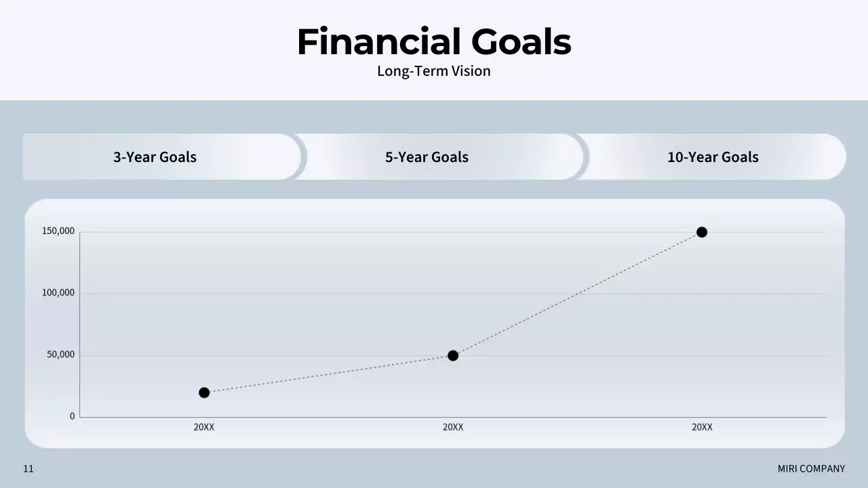The image size is (868, 488).
Task: Switch to the 5-Year Goals tab
Action: point(427,157)
